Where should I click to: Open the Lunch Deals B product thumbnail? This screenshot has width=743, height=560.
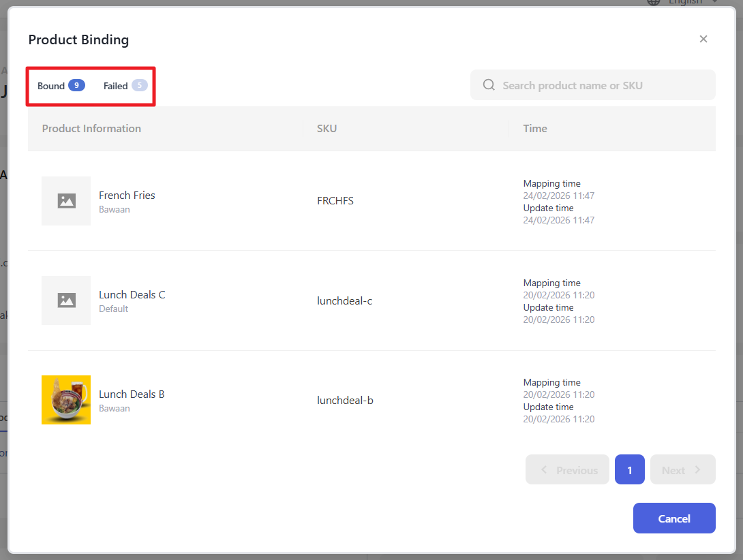pos(66,400)
